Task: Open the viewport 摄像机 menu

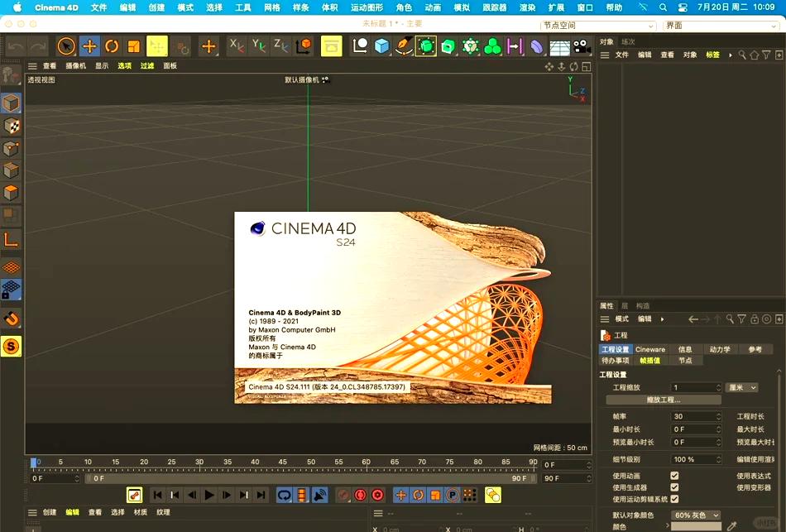Action: 75,66
